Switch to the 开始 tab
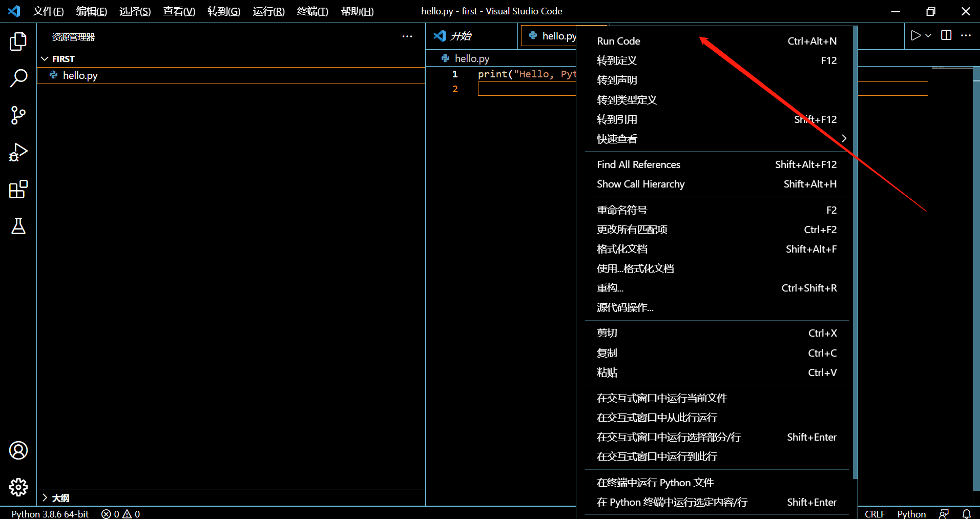Screen dimensions: 980x519 (471, 36)
